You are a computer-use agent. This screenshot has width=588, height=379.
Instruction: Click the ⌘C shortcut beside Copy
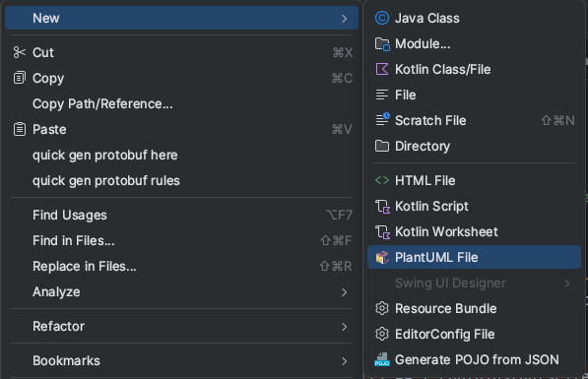click(x=342, y=78)
